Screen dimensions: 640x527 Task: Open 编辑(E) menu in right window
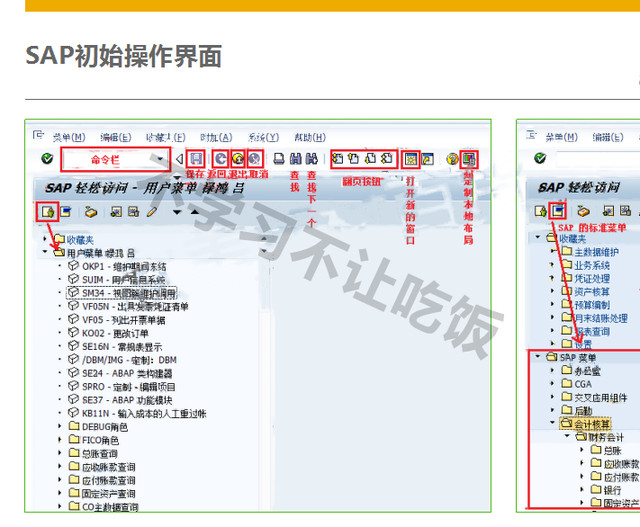click(608, 137)
